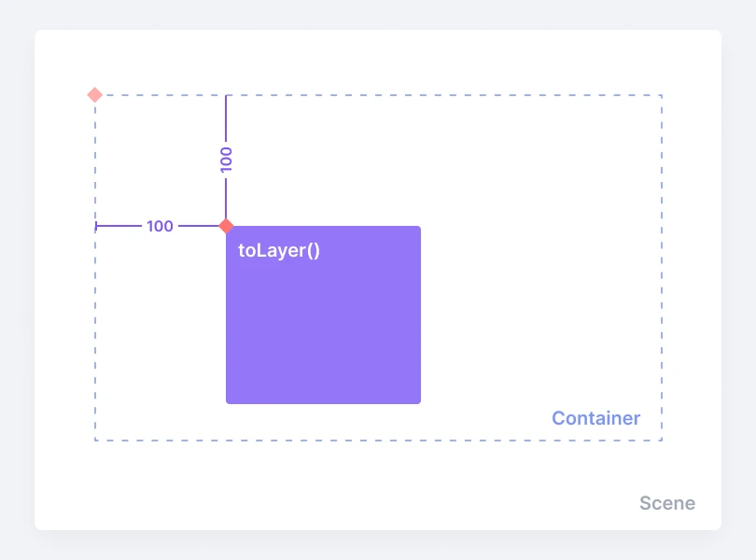This screenshot has height=560, width=756.
Task: Select the rotated vertical "100" label
Action: pyautogui.click(x=226, y=159)
